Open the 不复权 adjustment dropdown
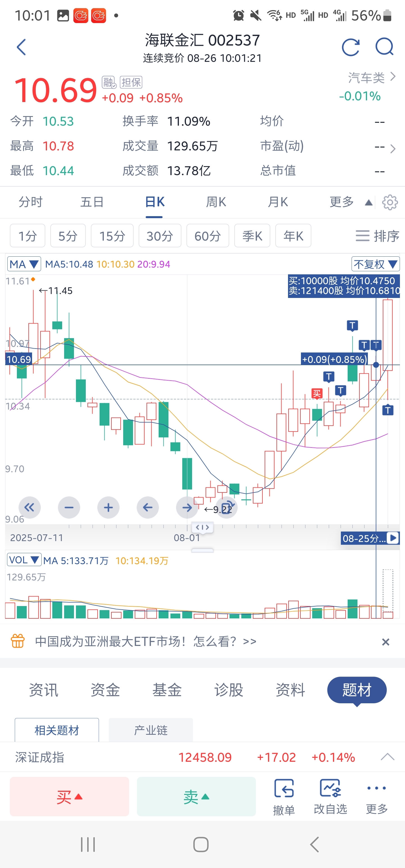 (376, 264)
